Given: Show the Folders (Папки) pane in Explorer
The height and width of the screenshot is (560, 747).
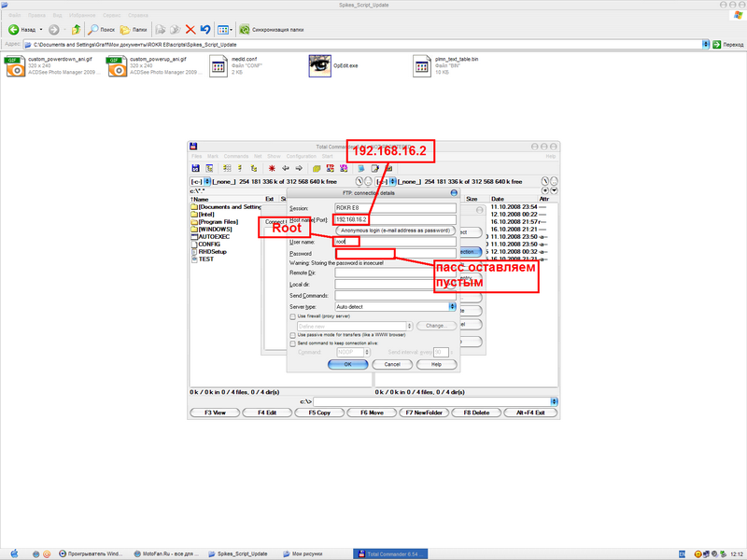Looking at the screenshot, I should tap(134, 30).
